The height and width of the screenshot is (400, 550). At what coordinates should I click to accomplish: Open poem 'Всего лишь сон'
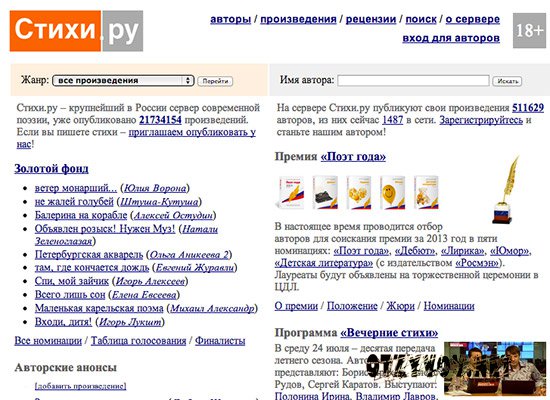coord(70,295)
